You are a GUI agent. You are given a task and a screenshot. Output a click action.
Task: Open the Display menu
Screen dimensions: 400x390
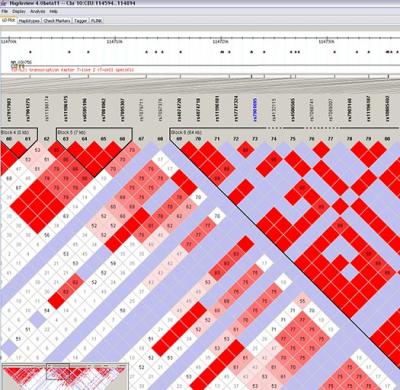19,11
